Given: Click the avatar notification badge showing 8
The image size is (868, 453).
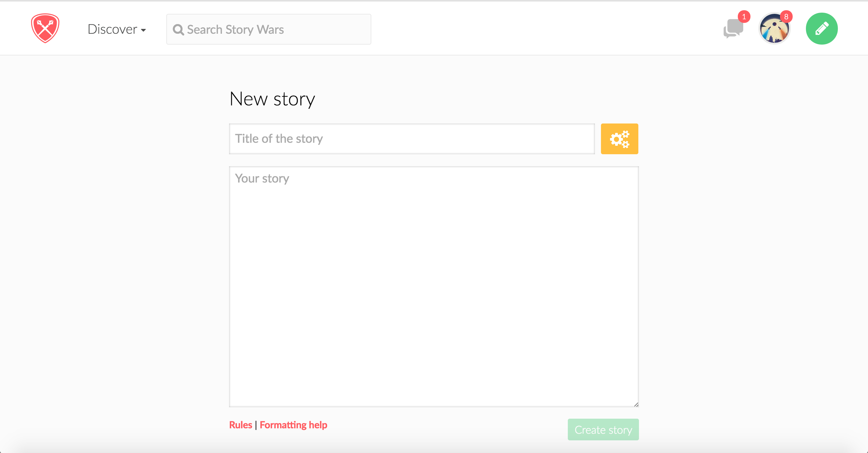Looking at the screenshot, I should (x=786, y=17).
